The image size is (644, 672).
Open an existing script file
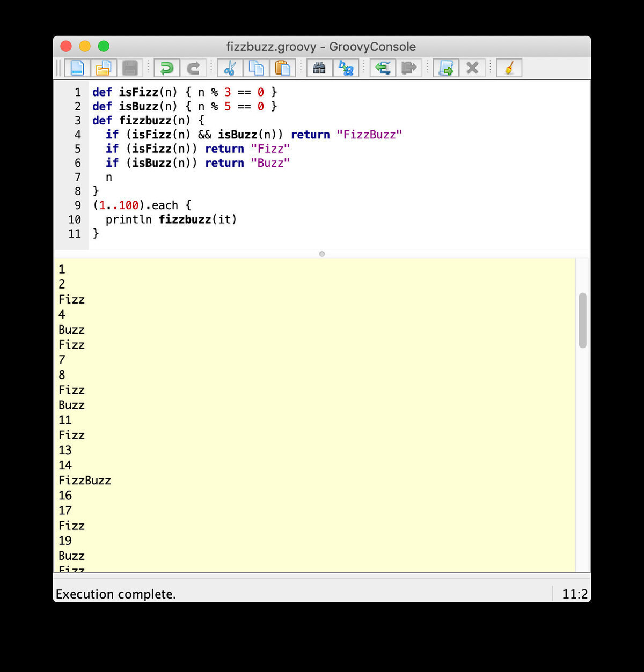103,68
